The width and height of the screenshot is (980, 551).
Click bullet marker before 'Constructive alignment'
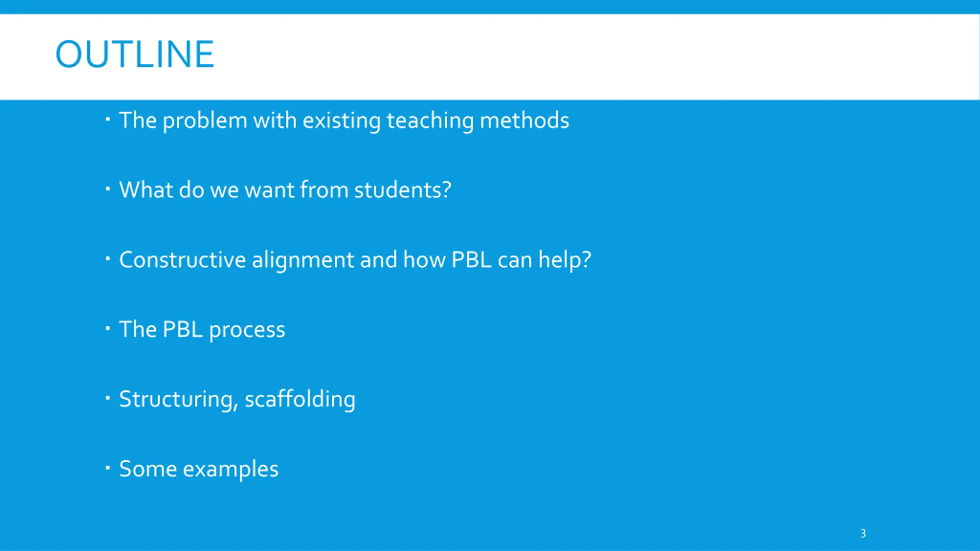tap(108, 259)
